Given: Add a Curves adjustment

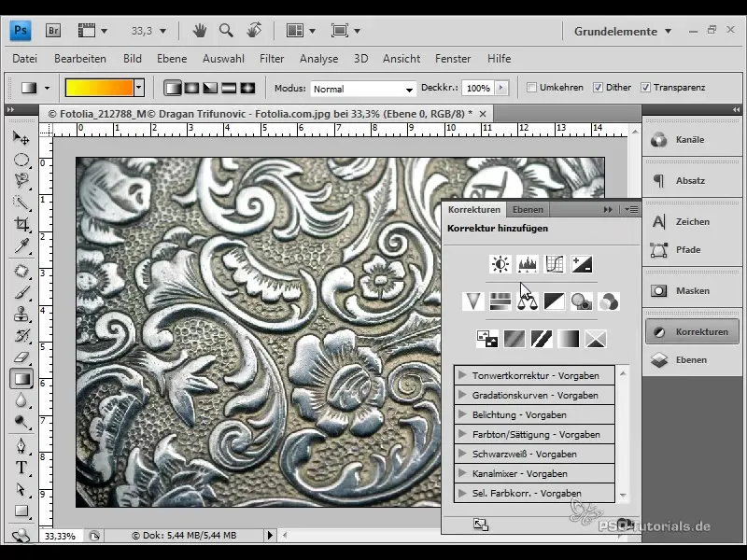Looking at the screenshot, I should (555, 264).
